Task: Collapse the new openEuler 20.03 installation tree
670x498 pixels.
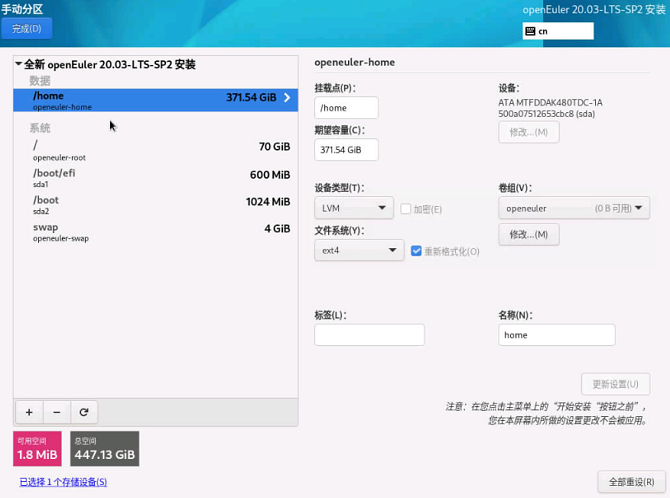Action: pyautogui.click(x=19, y=65)
